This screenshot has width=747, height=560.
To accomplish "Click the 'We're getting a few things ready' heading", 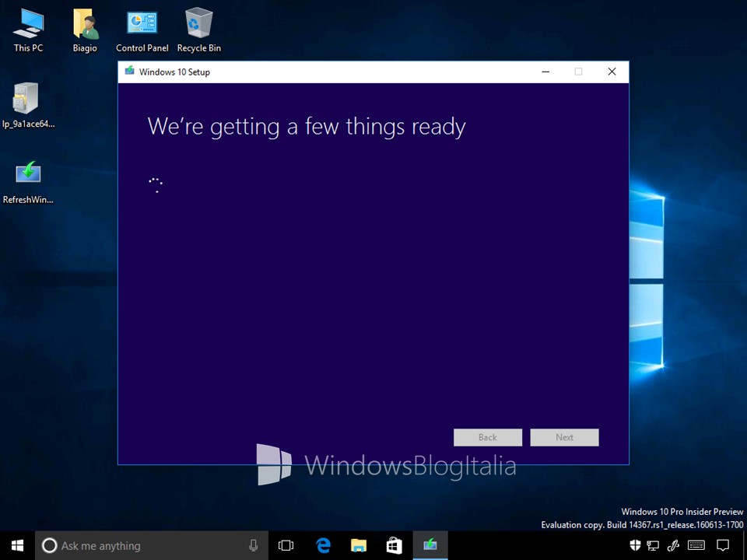I will pos(307,127).
